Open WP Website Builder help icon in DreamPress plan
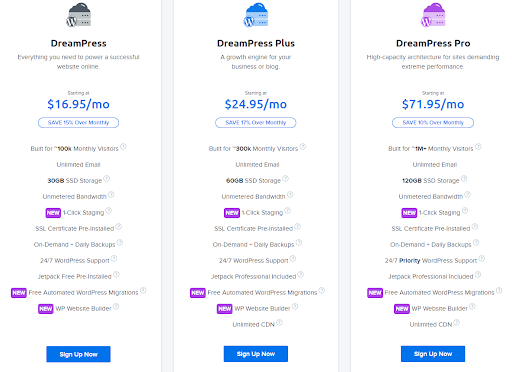512x372 pixels. pyautogui.click(x=116, y=307)
